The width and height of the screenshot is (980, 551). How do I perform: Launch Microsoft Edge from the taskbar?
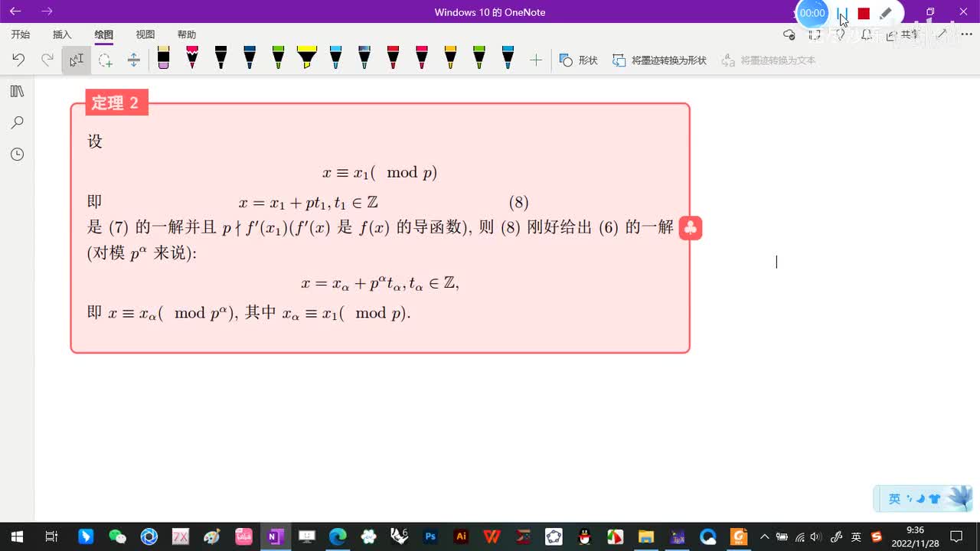(338, 536)
